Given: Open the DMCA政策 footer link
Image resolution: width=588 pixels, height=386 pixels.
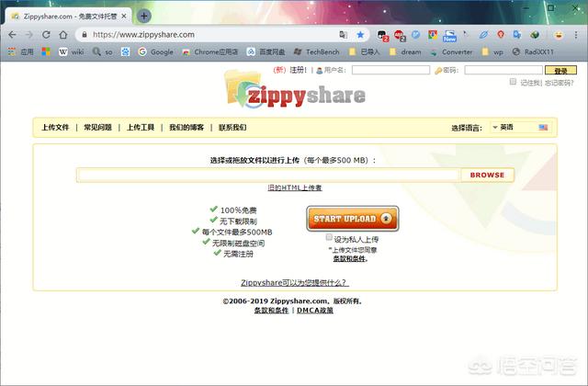Looking at the screenshot, I should coord(315,311).
